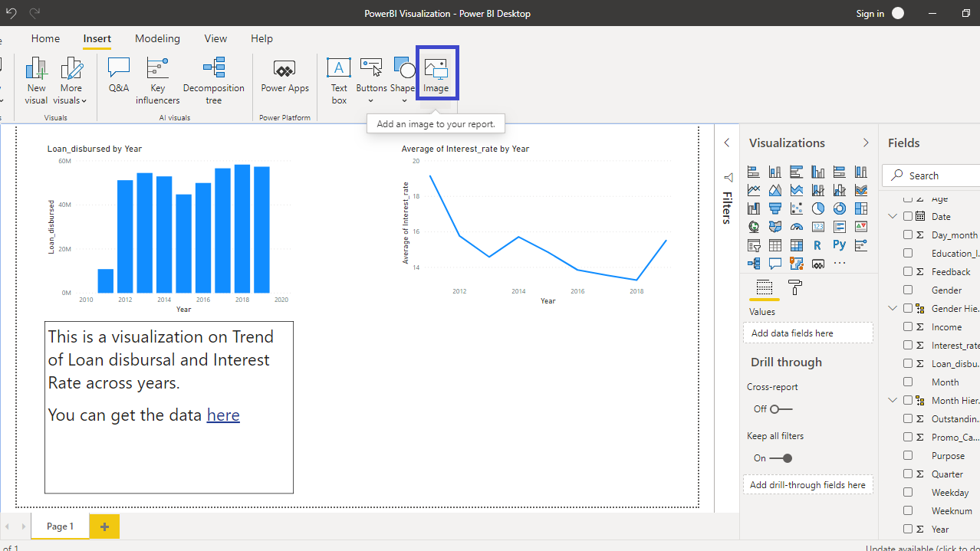Add a Text box to report
980x551 pixels.
(339, 80)
